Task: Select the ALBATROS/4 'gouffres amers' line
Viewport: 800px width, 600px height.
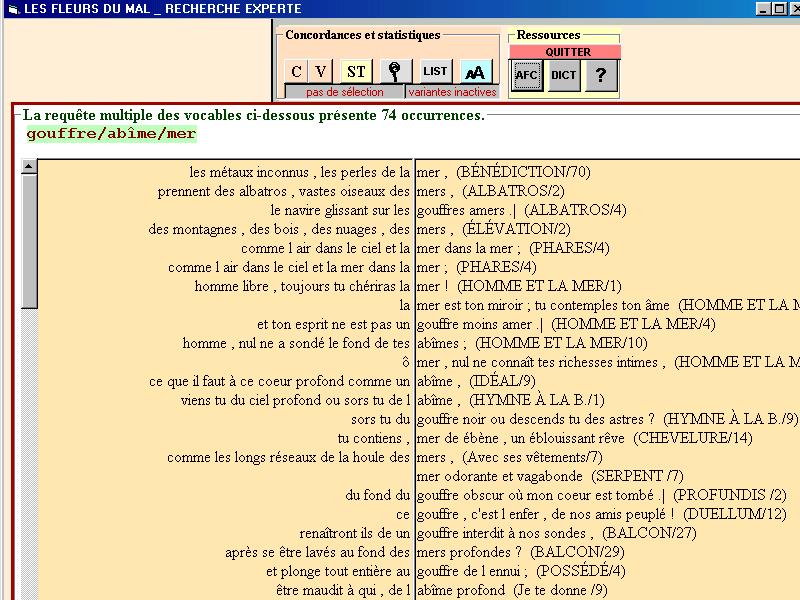Action: [521, 210]
